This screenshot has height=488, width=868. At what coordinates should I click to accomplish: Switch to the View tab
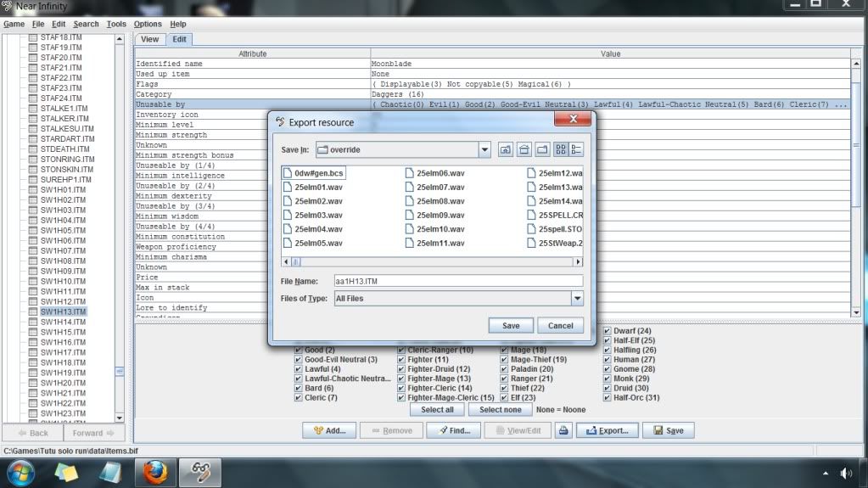(149, 39)
